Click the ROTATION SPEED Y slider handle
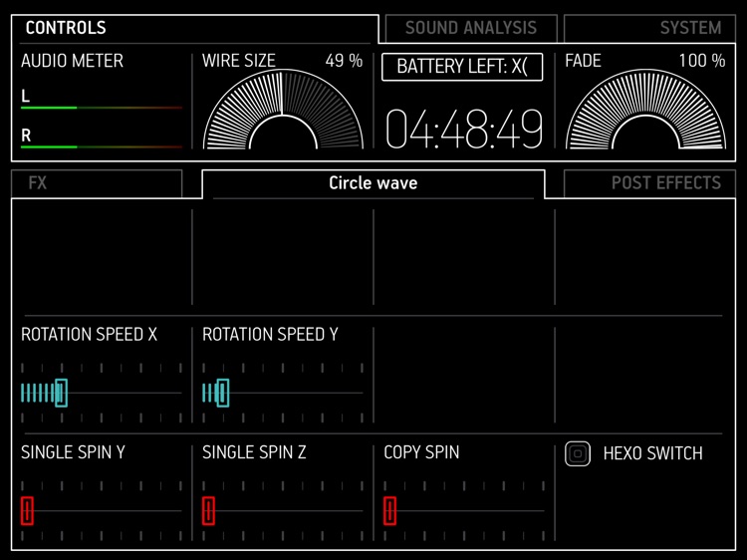 [x=223, y=393]
